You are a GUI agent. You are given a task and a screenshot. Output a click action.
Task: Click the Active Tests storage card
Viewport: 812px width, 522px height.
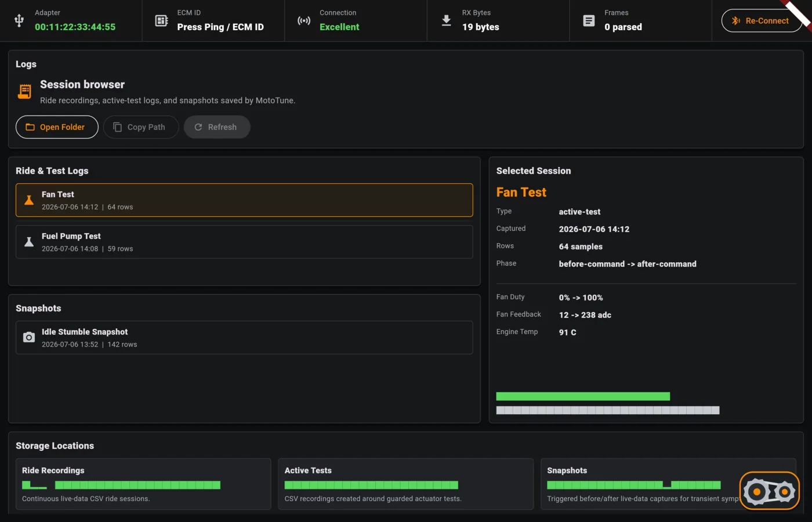(405, 484)
